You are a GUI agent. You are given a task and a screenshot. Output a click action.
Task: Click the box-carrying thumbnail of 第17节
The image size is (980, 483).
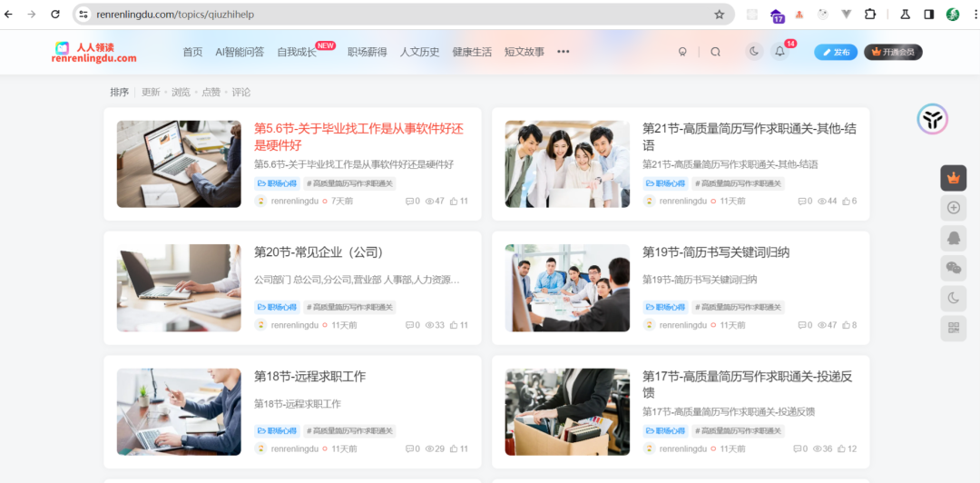point(567,411)
